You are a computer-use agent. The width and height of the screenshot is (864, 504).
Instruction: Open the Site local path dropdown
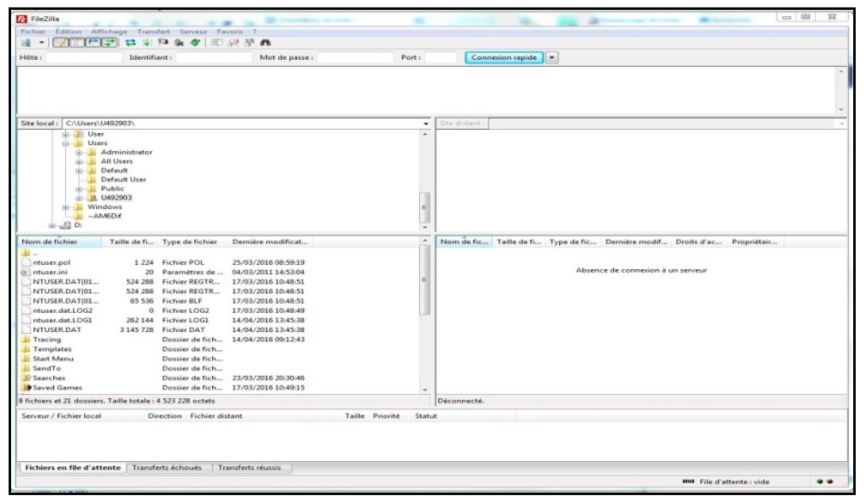pyautogui.click(x=426, y=124)
